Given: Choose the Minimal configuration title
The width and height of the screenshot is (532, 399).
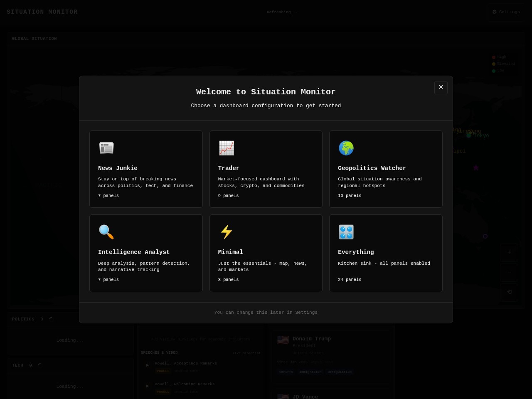Looking at the screenshot, I should pos(231,252).
